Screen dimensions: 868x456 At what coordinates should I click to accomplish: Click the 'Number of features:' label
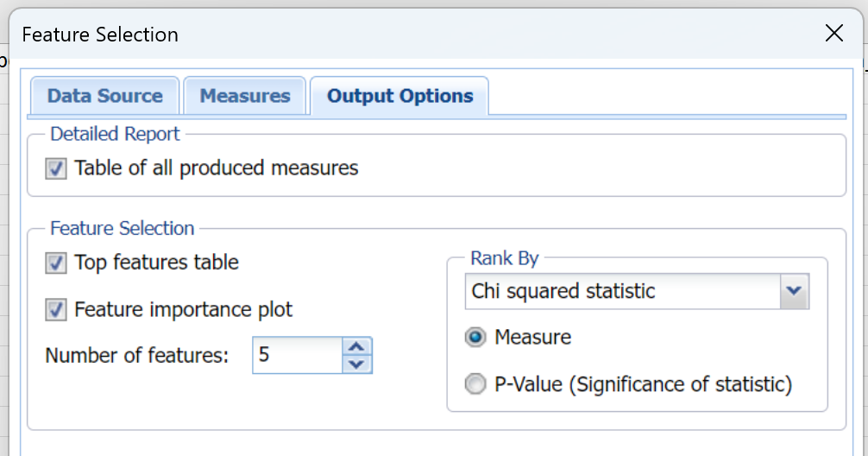click(136, 355)
